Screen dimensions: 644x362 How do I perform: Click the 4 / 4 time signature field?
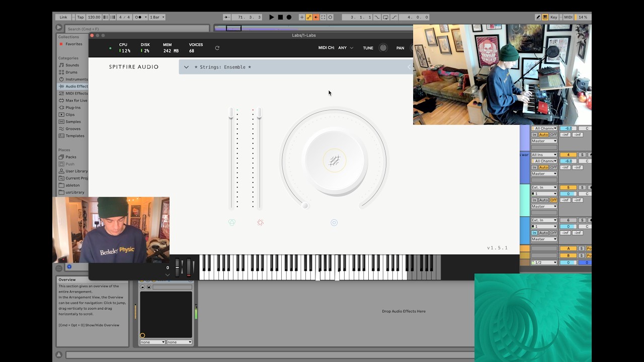(x=124, y=17)
